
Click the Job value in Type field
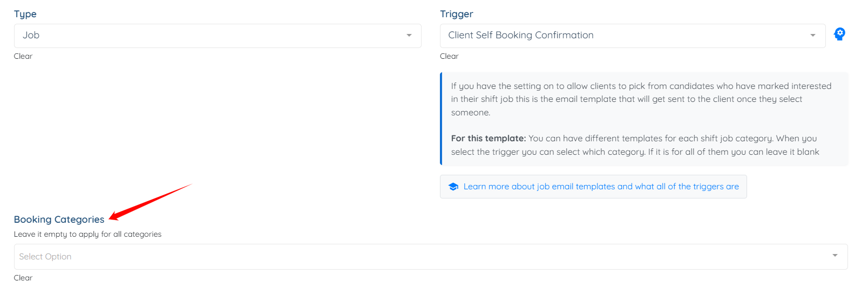[x=31, y=35]
